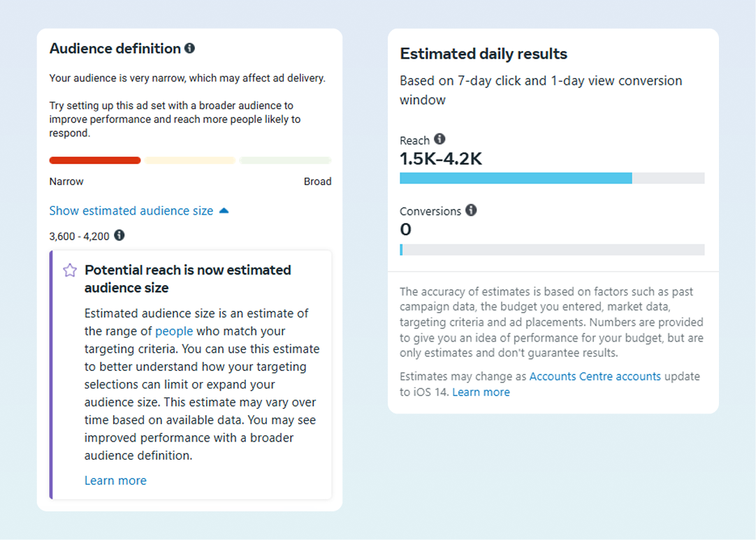This screenshot has width=756, height=540.
Task: Click the info icon beside Audience definition
Action: [x=189, y=48]
